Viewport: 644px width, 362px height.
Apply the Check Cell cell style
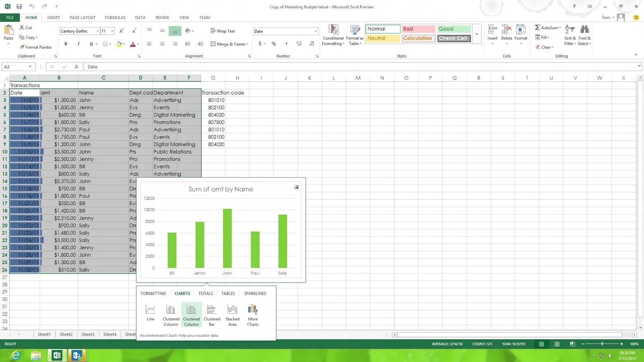point(453,38)
